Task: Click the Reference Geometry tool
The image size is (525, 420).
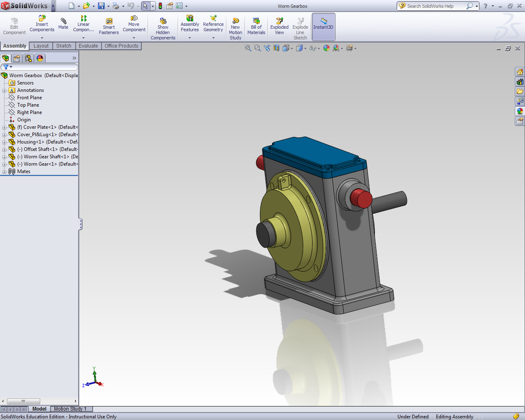Action: pyautogui.click(x=213, y=24)
